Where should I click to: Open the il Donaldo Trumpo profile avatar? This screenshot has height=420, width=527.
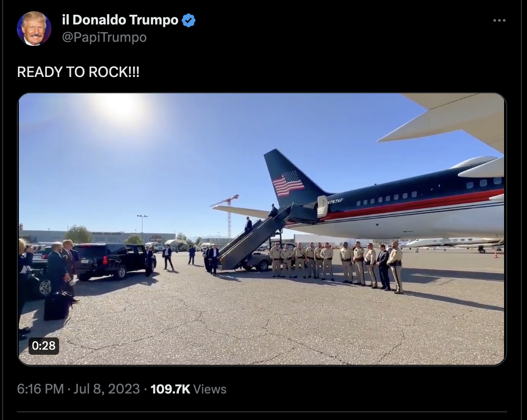34,29
